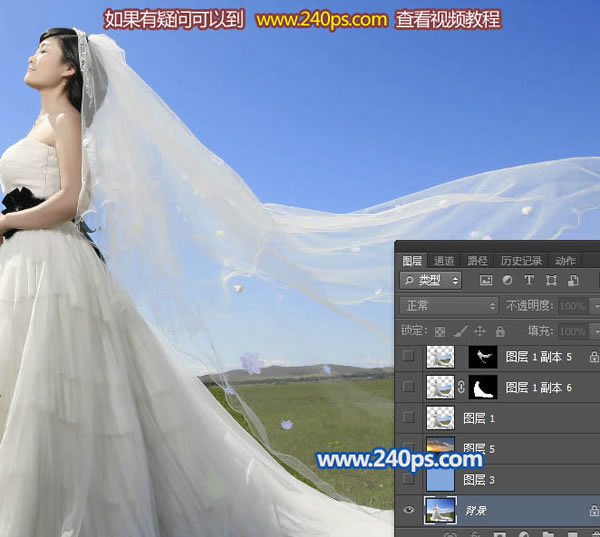Select the 图层 5 sunset thumbnail
Viewport: 600px width, 537px height.
[440, 444]
